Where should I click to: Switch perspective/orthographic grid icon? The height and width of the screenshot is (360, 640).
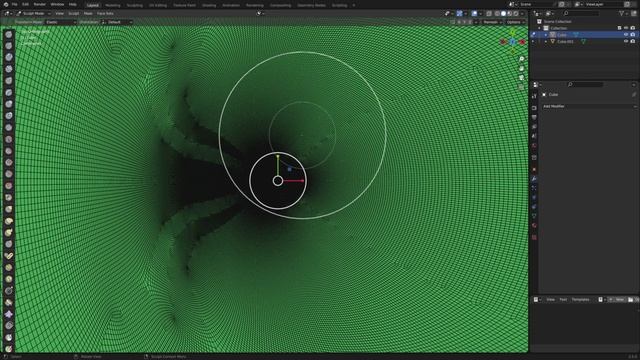521,87
